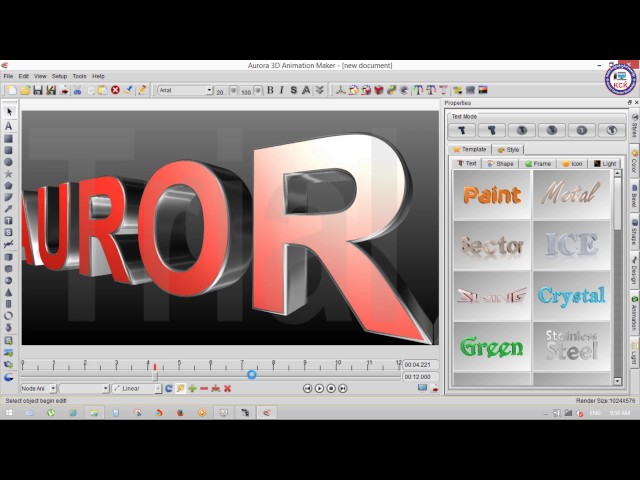This screenshot has width=640, height=480.
Task: Select the Shape template category tab
Action: coord(500,163)
